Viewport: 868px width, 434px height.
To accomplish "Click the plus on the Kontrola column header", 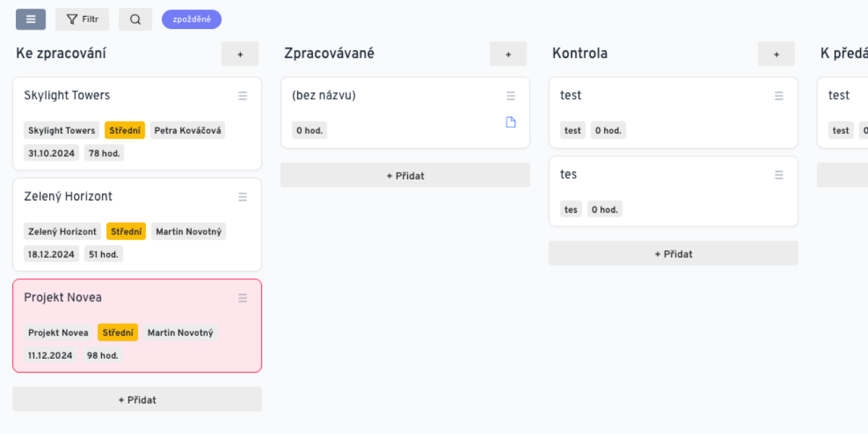I will [775, 54].
